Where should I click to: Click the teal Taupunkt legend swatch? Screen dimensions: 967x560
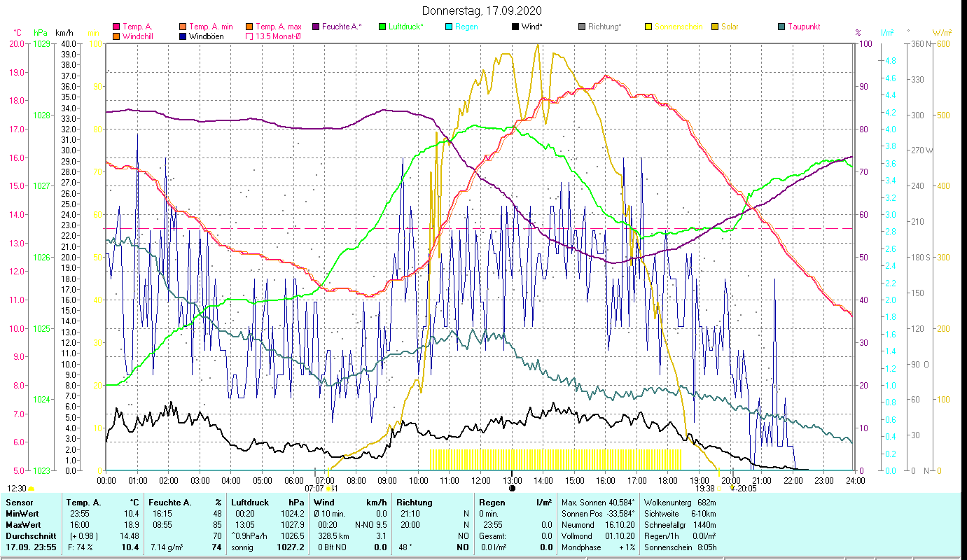pos(781,27)
